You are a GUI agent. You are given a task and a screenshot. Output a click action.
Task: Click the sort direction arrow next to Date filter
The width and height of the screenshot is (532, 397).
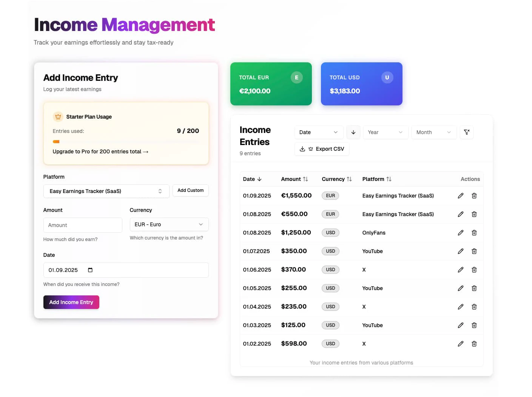pos(353,132)
